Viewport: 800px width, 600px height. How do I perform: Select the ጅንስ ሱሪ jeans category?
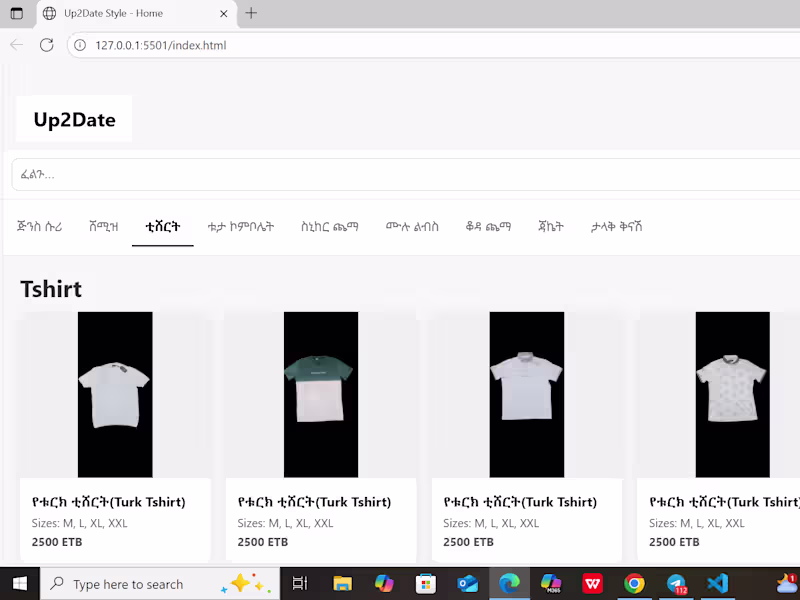click(41, 227)
